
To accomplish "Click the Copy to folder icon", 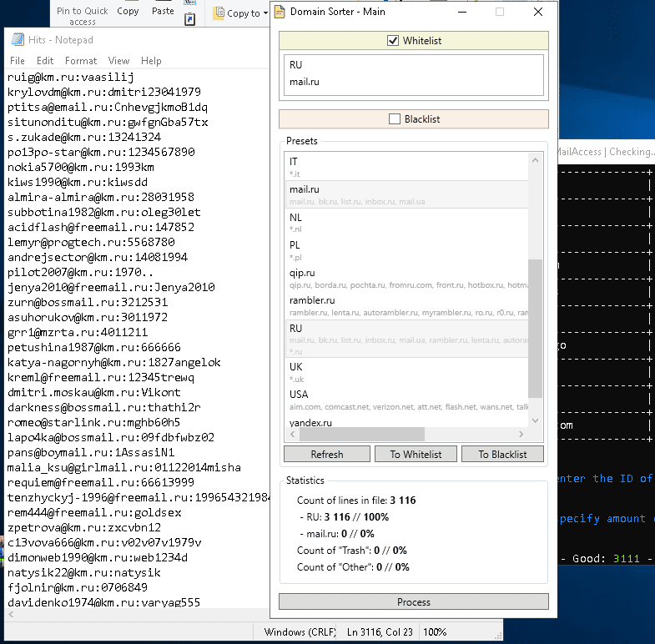I will [219, 13].
